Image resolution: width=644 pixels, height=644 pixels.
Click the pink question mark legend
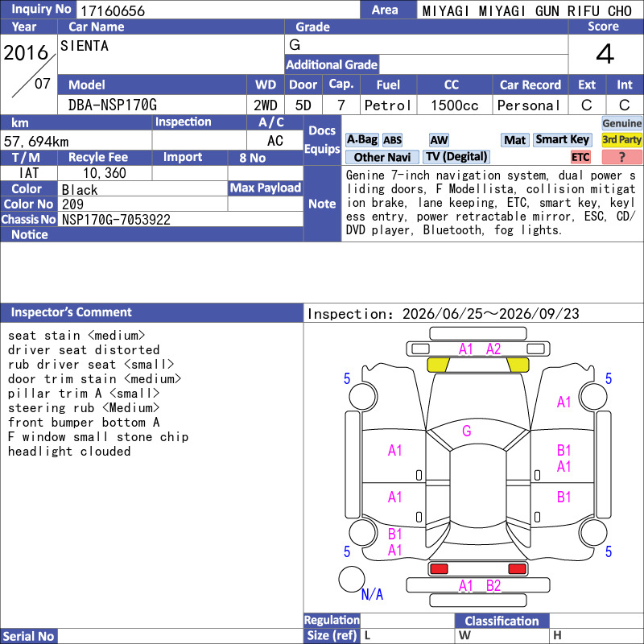tap(621, 157)
